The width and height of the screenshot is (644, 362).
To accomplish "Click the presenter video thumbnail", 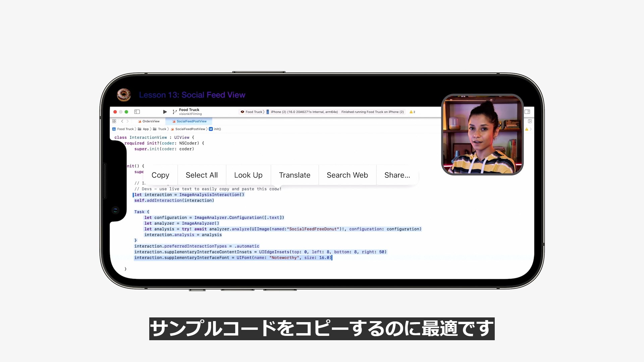I will point(482,134).
